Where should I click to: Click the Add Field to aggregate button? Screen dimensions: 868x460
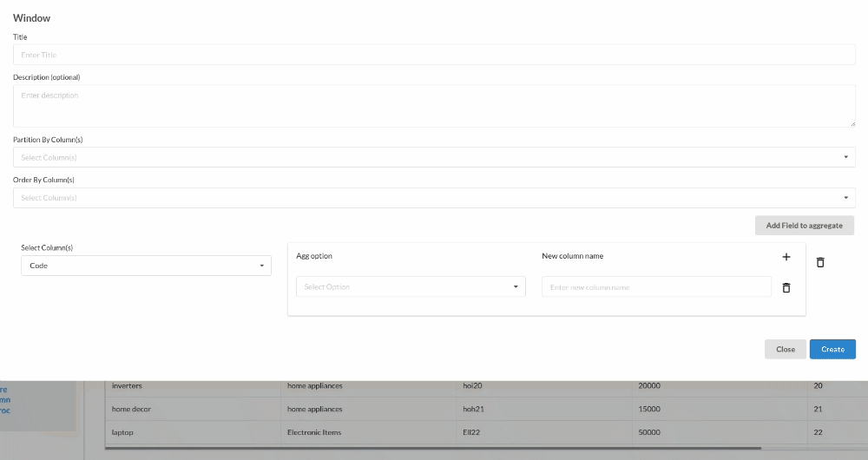[804, 226]
